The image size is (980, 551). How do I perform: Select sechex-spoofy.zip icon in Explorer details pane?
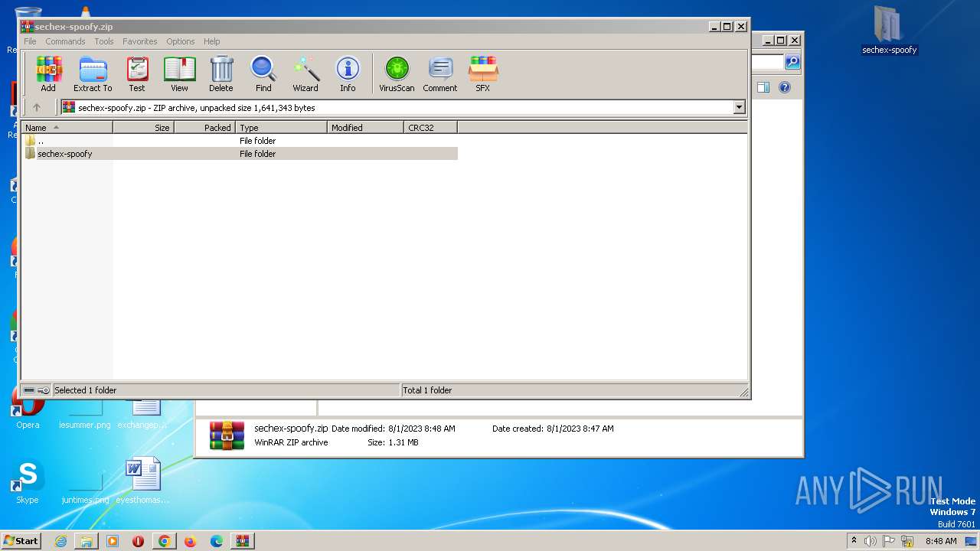(227, 435)
